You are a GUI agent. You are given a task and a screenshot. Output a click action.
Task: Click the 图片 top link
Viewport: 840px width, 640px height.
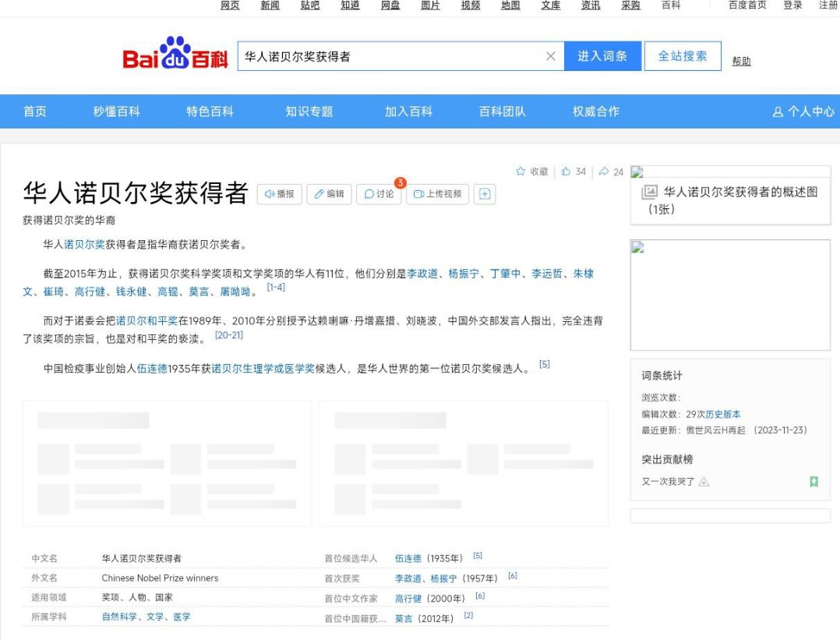[x=431, y=5]
